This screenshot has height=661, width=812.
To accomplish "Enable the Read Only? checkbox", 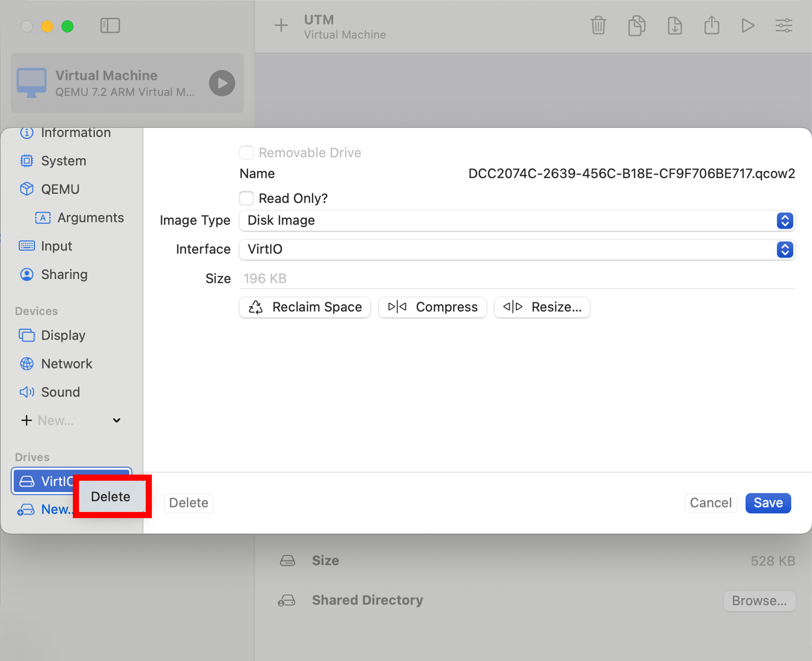I will (x=247, y=198).
